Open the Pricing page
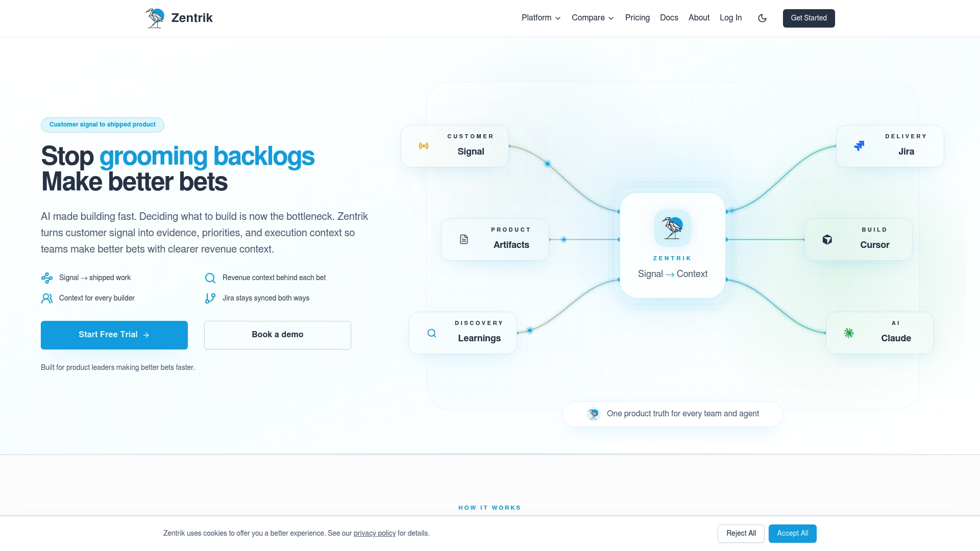This screenshot has height=551, width=980. point(638,18)
